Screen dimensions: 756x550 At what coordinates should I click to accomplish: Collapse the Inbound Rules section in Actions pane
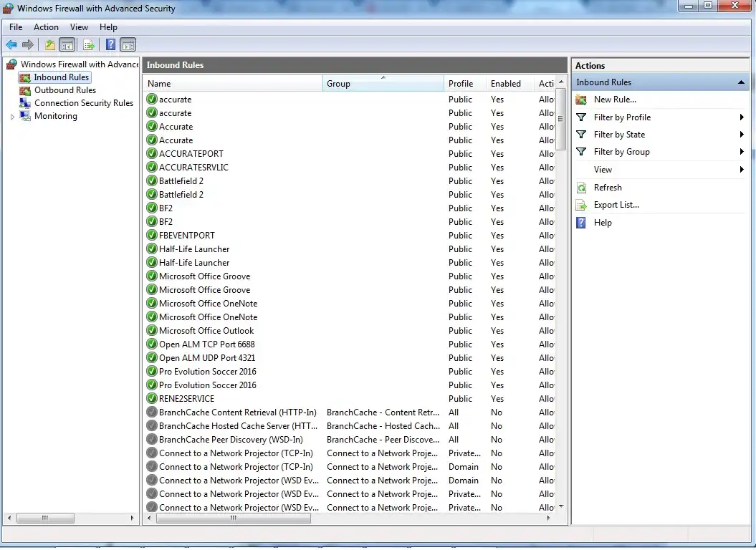point(741,82)
